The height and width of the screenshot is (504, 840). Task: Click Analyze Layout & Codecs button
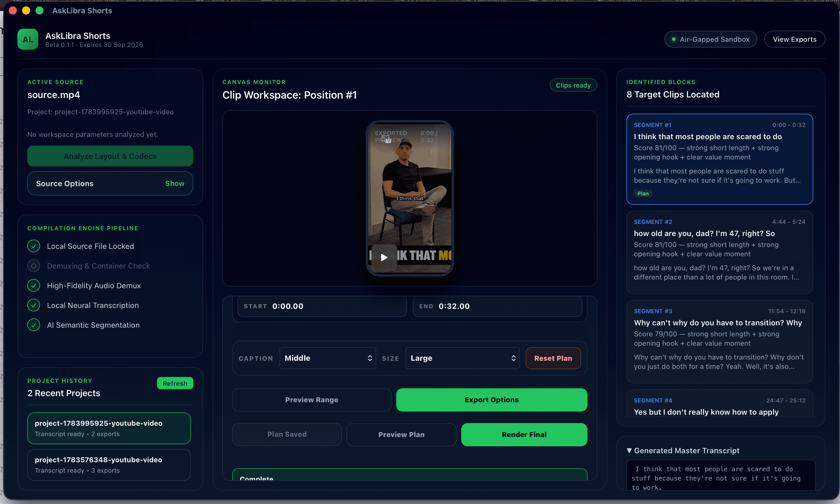[x=110, y=156]
